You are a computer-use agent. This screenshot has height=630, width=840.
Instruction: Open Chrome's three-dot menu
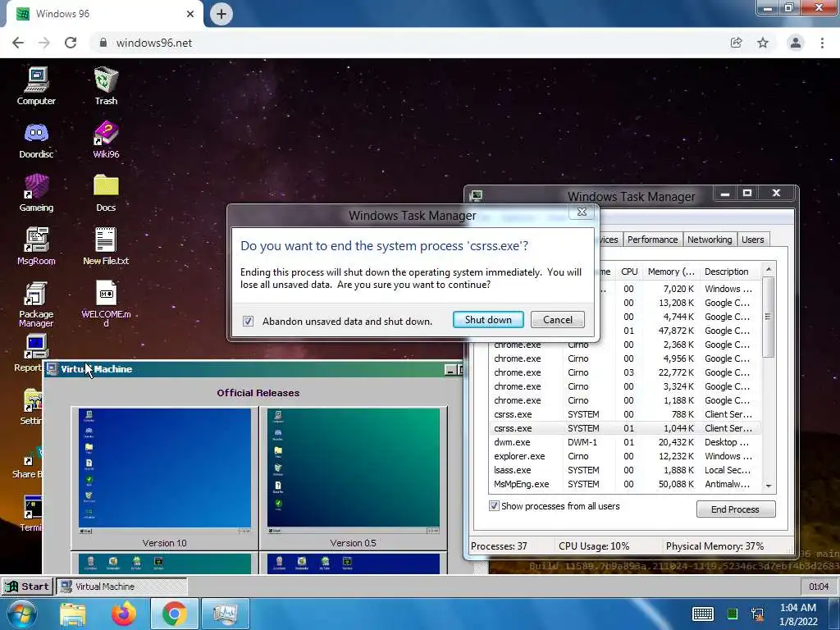[x=822, y=43]
